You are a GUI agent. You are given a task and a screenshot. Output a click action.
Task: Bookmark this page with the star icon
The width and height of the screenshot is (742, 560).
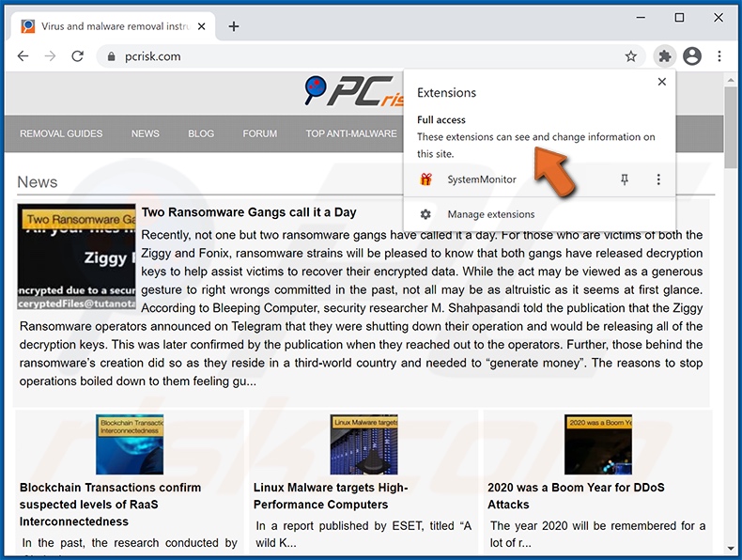click(631, 56)
